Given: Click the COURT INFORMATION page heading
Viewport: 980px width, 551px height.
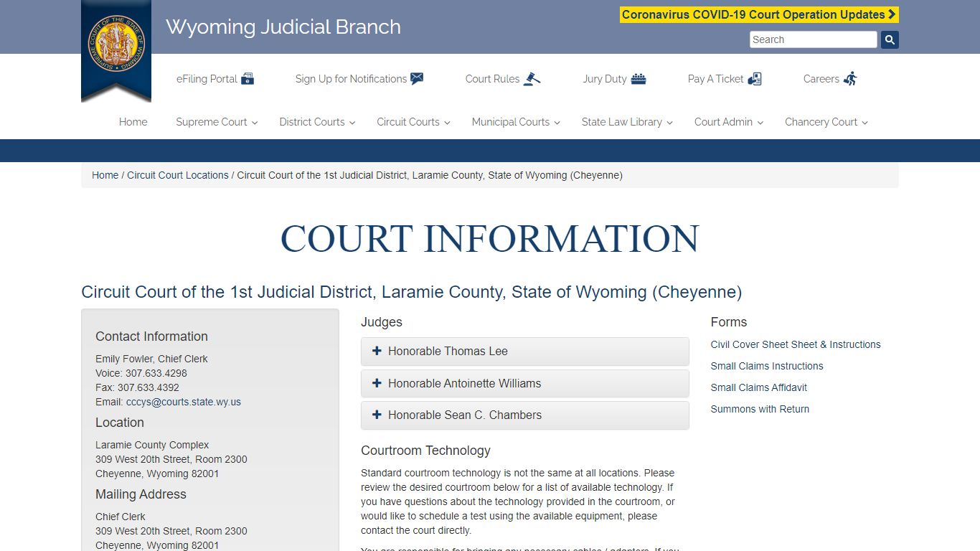Looking at the screenshot, I should click(x=490, y=238).
